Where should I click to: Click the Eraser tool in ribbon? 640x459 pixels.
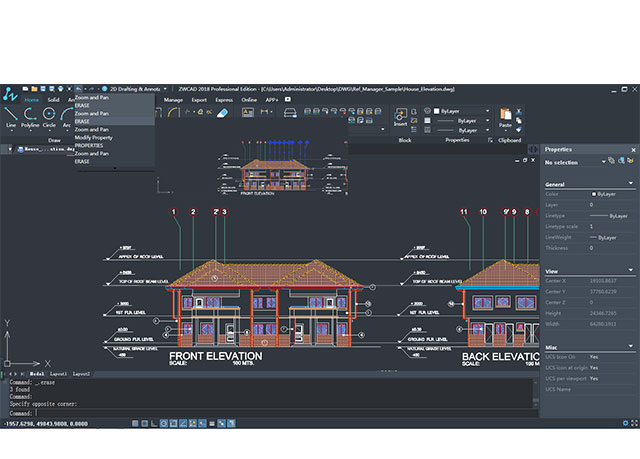(222, 113)
